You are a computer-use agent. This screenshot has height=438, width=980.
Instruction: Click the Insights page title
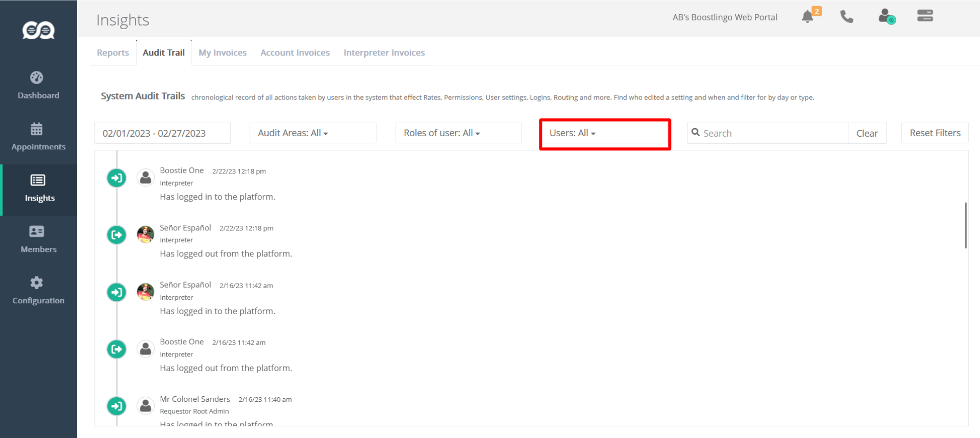coord(122,20)
